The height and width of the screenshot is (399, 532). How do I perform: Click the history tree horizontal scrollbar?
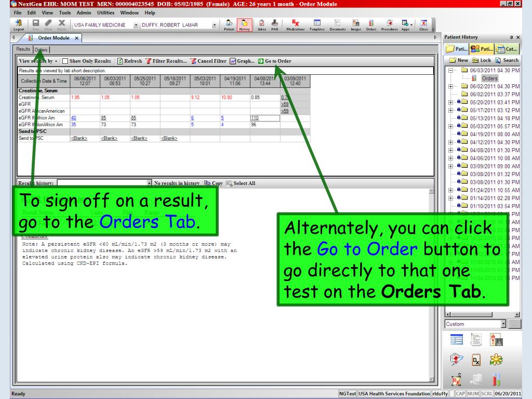483,314
